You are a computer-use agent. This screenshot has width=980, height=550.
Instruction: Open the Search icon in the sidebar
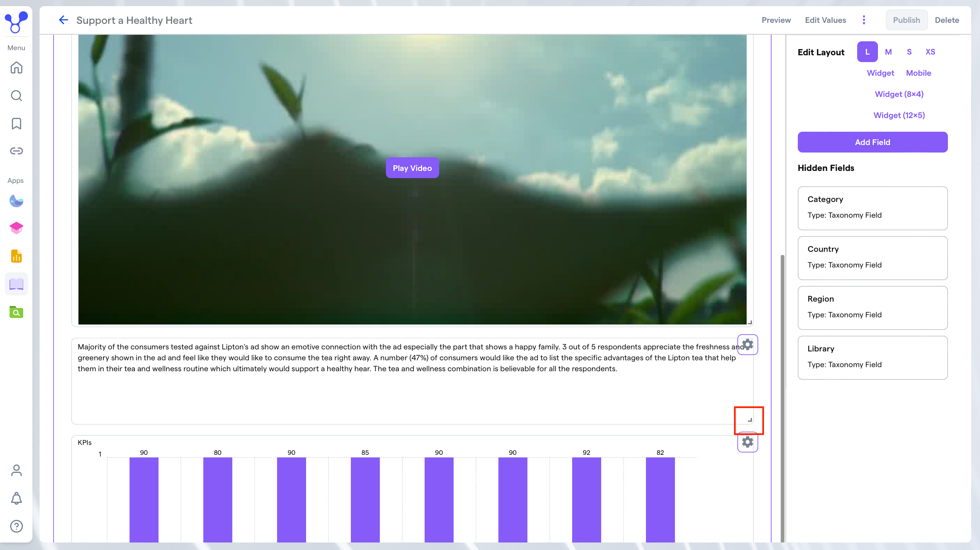pos(16,96)
